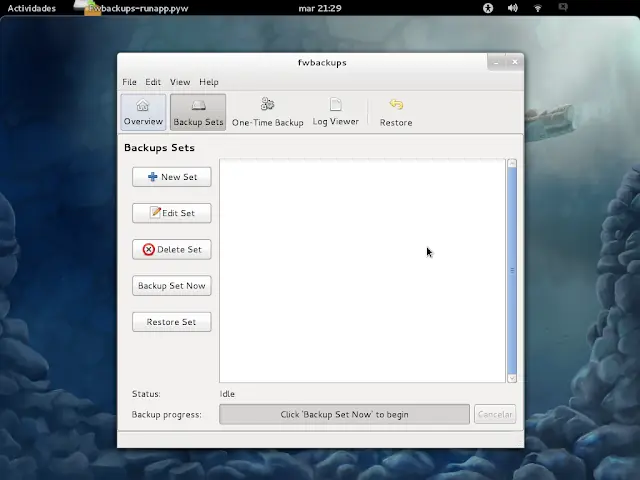This screenshot has height=480, width=640.
Task: Open the Edit menu
Action: tap(153, 82)
